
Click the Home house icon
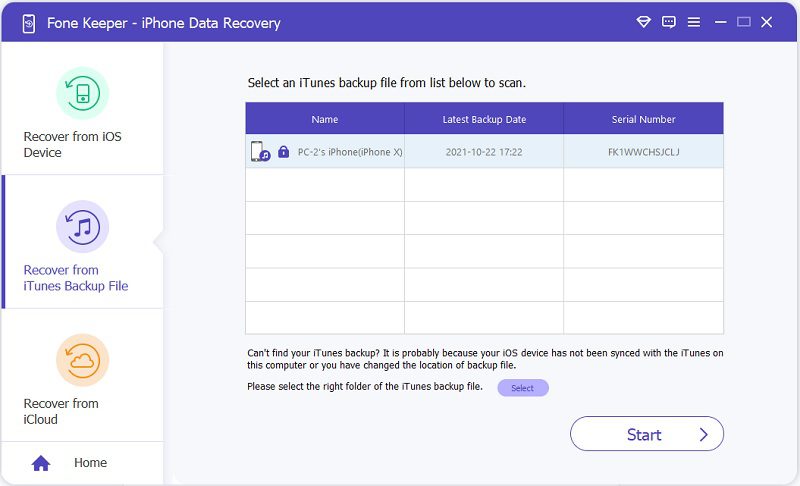click(x=41, y=463)
